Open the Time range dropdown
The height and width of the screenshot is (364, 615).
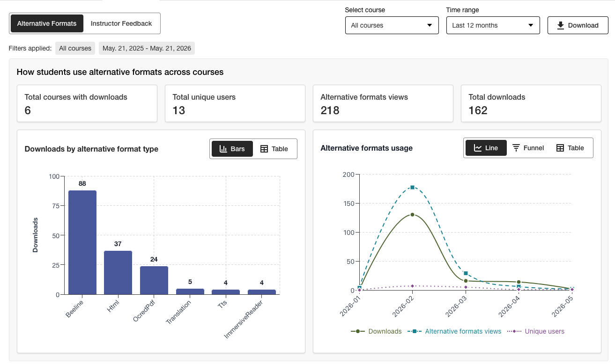click(x=493, y=25)
